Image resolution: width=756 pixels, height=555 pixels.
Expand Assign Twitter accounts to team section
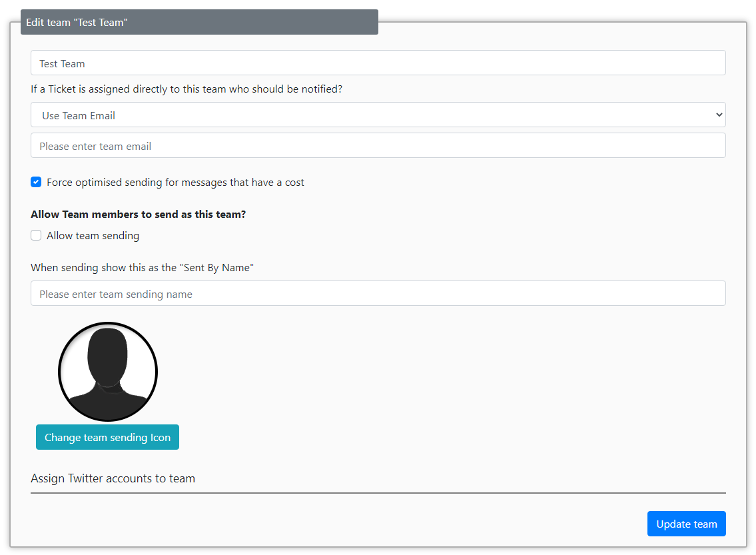tap(113, 478)
